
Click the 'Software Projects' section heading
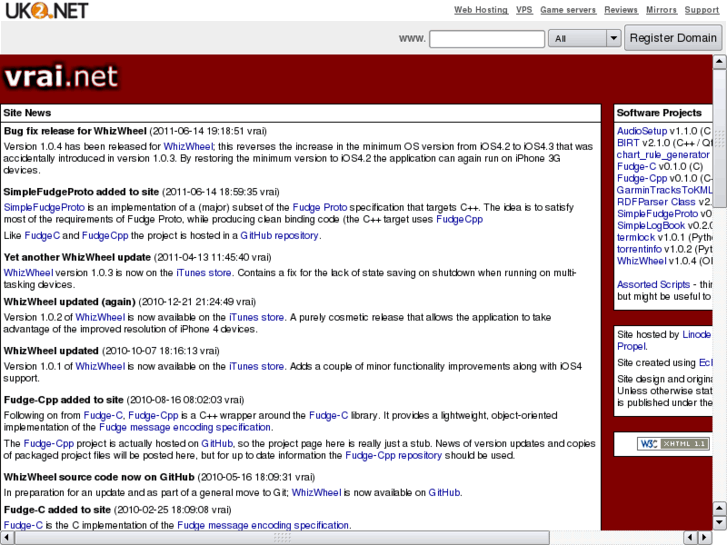(x=659, y=113)
